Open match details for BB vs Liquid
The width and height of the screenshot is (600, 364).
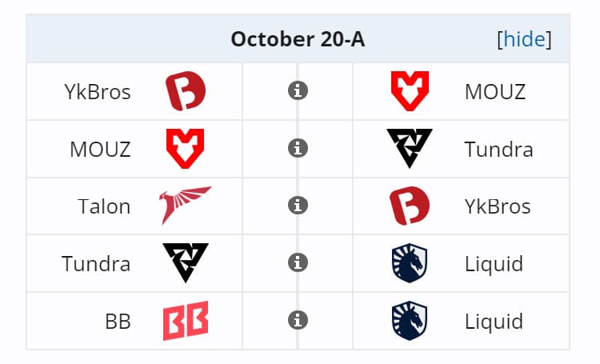pyautogui.click(x=298, y=321)
